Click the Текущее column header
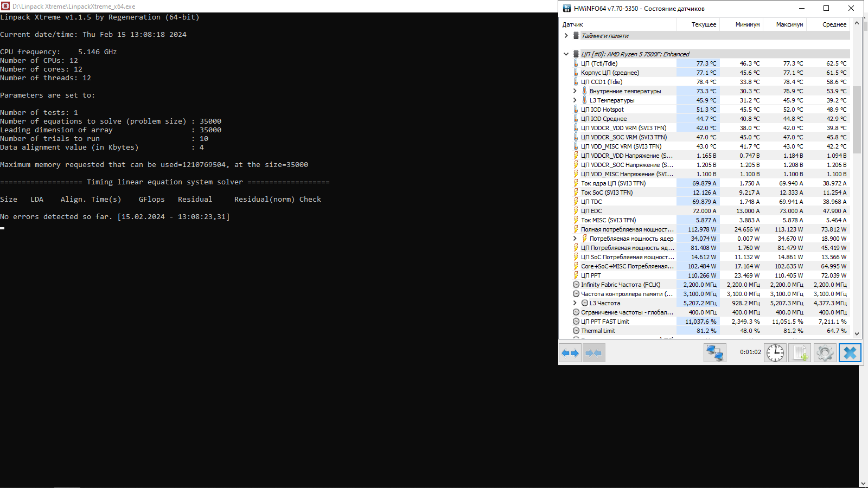 pyautogui.click(x=698, y=24)
